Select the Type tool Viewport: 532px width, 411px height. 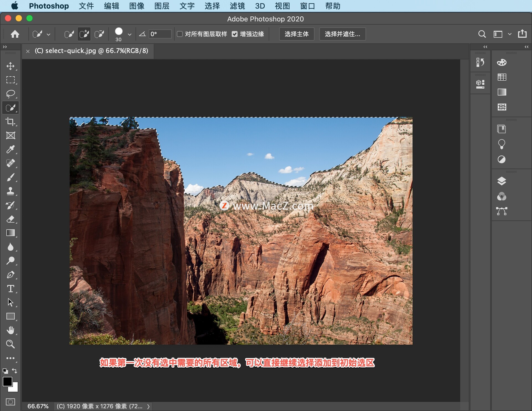pyautogui.click(x=10, y=289)
